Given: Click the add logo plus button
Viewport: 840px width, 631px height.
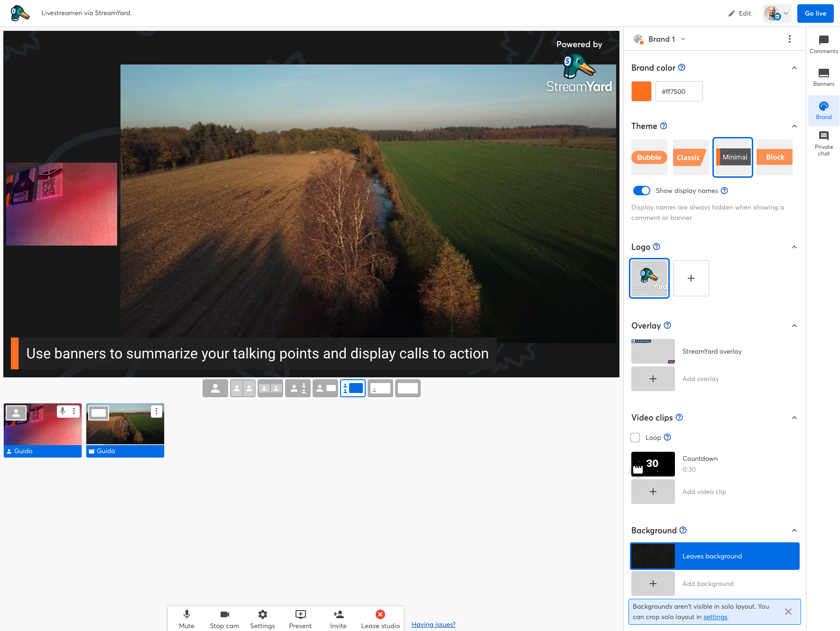Looking at the screenshot, I should [x=691, y=278].
